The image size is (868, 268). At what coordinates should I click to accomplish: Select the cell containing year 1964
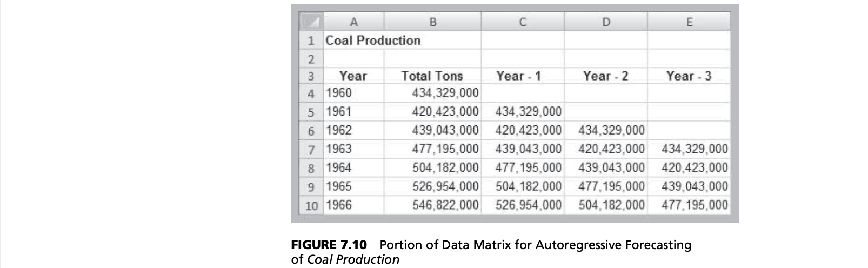tap(353, 168)
